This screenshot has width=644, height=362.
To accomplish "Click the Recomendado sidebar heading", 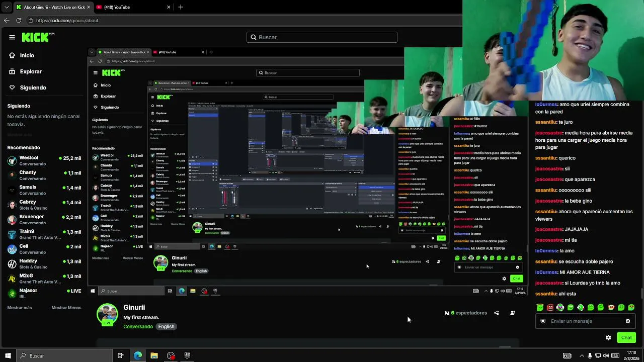I will click(24, 148).
